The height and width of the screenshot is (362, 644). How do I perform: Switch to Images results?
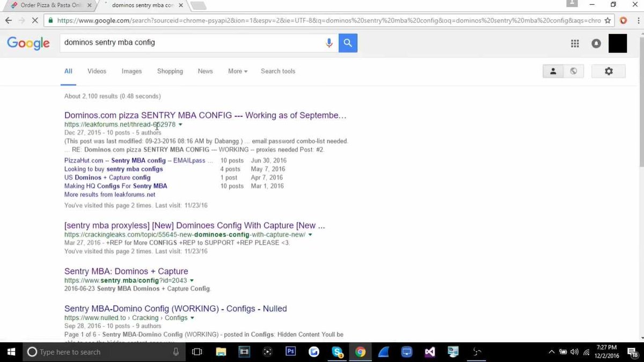[x=131, y=71]
